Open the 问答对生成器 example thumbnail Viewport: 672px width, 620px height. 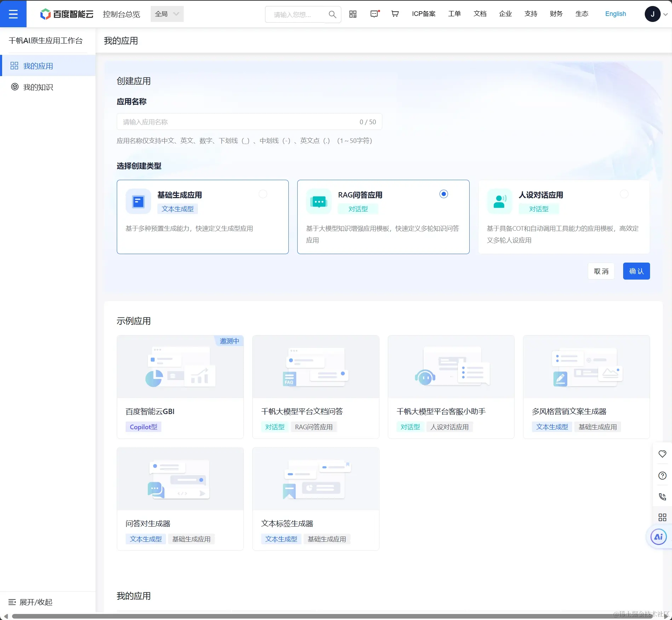click(x=180, y=479)
